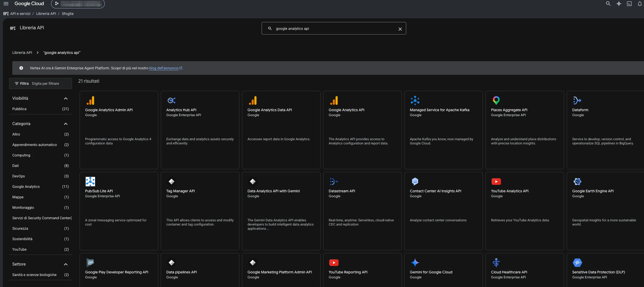This screenshot has height=287, width=644.
Task: Click the Sfoglia breadcrumb
Action: pos(68,14)
